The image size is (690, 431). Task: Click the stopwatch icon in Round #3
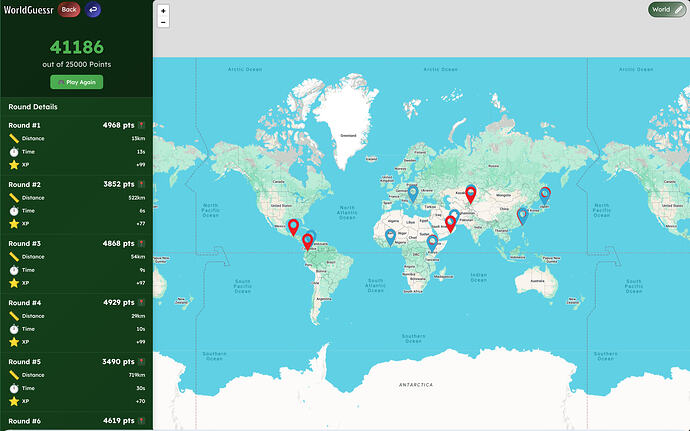[x=14, y=270]
